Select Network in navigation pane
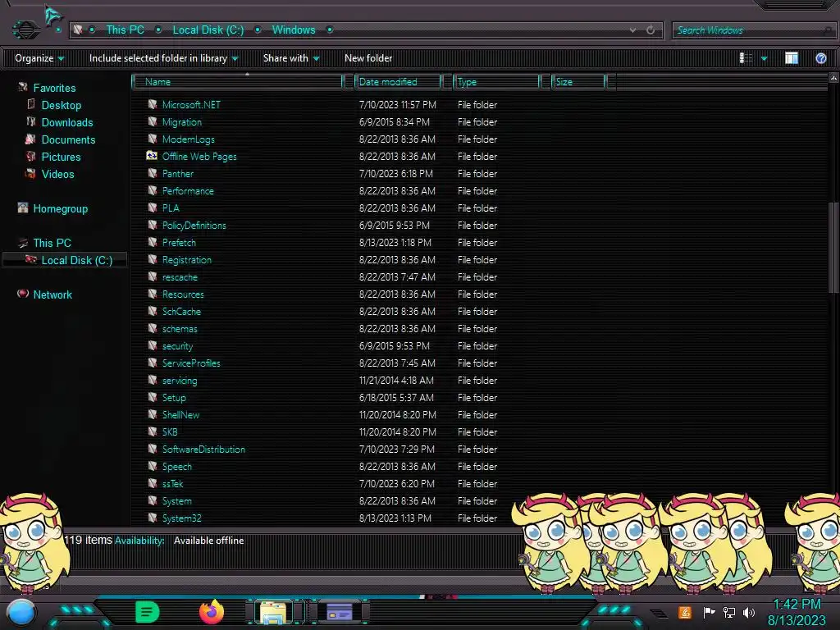 point(52,294)
